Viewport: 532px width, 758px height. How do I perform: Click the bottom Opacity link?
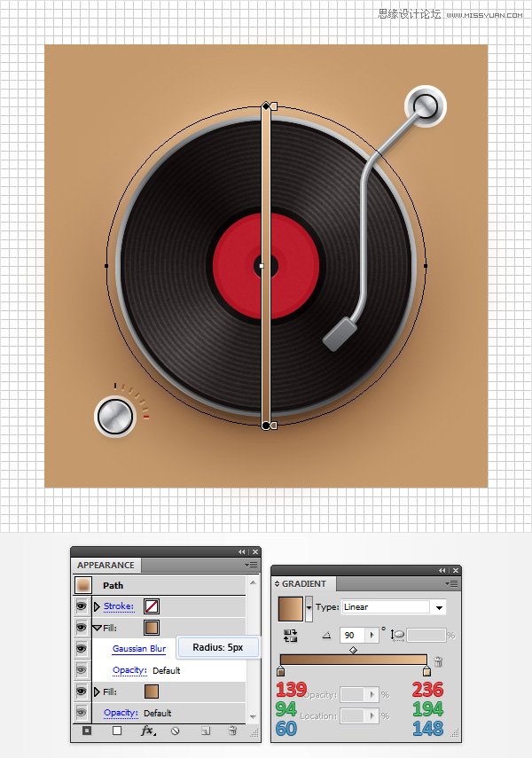pyautogui.click(x=121, y=713)
